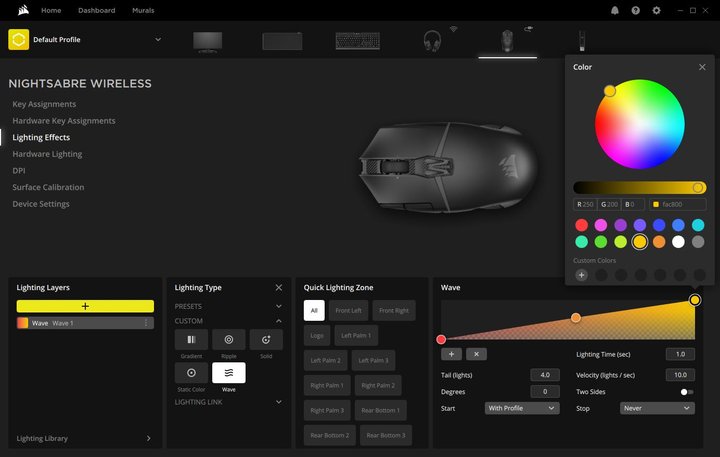The width and height of the screenshot is (720, 457).
Task: Toggle the Two Sides switch
Action: click(687, 392)
